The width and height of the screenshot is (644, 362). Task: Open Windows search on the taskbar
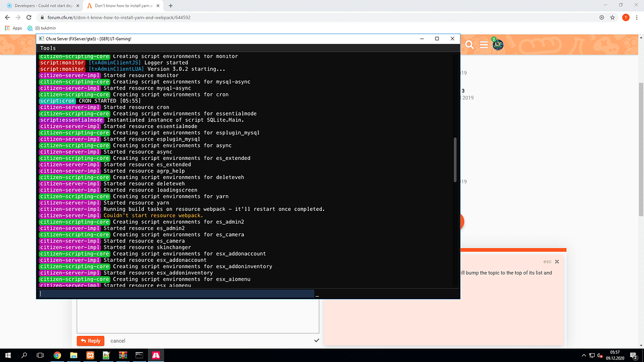[x=23, y=356]
